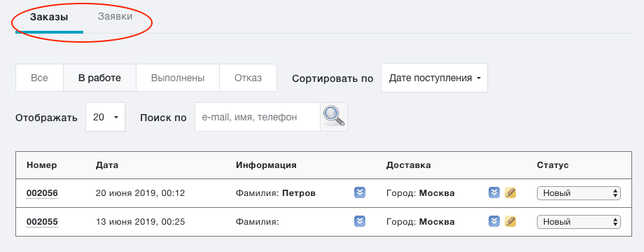Open order number 002056 link
Viewport: 644px width, 252px height.
pos(42,193)
